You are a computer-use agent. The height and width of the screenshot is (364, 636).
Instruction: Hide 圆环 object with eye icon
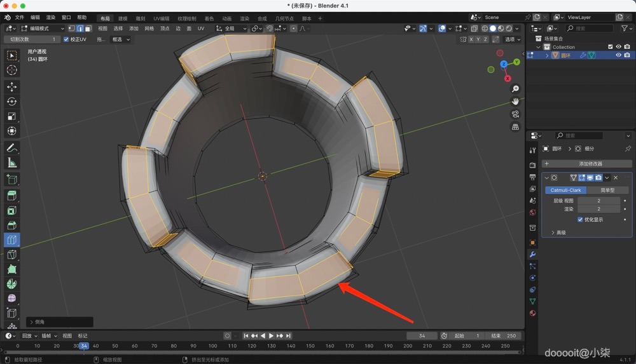point(618,55)
